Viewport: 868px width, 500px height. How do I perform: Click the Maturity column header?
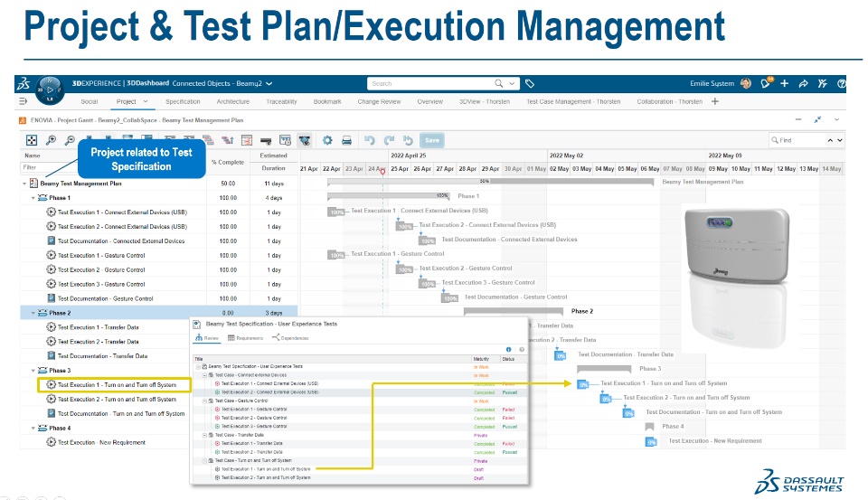(x=482, y=359)
